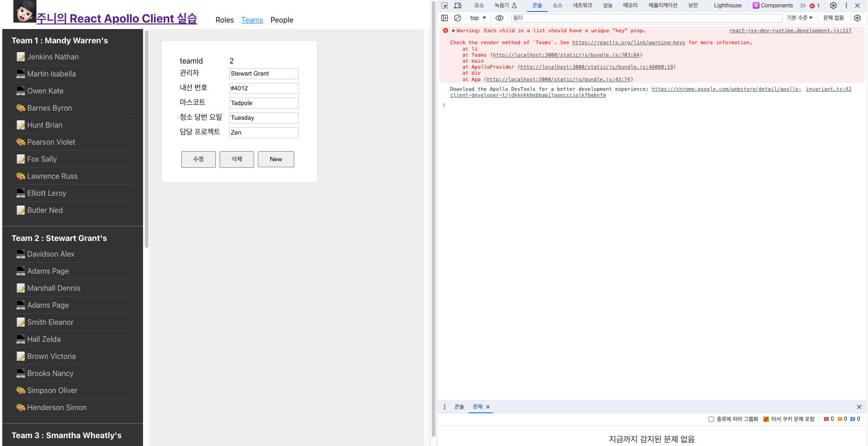Show the console sidebar panel icon

click(445, 18)
